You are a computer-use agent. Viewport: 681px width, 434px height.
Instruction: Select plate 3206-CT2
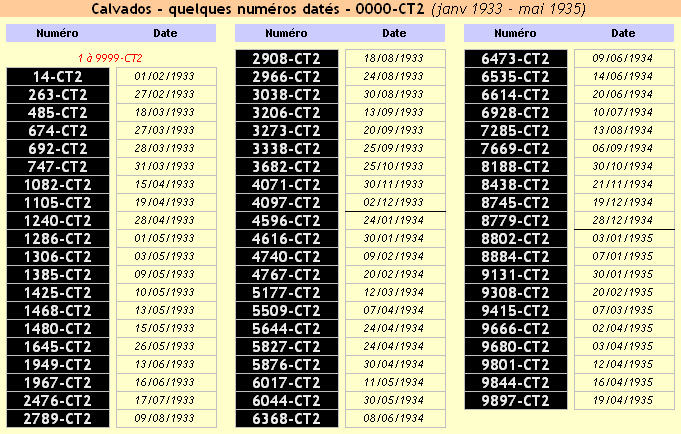point(287,113)
